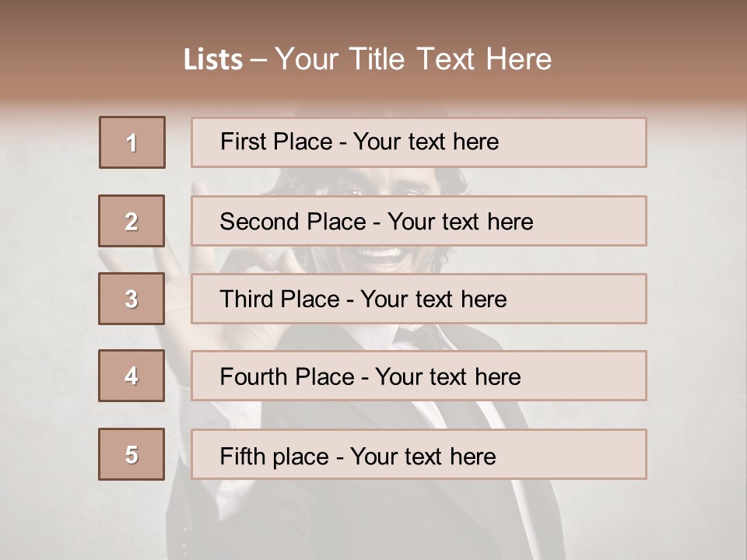Viewport: 747px width, 560px height.
Task: Select the Second Place text box
Action: pyautogui.click(x=419, y=221)
